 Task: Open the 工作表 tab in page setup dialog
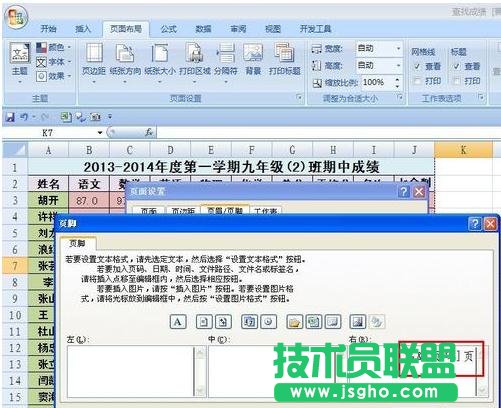[266, 211]
